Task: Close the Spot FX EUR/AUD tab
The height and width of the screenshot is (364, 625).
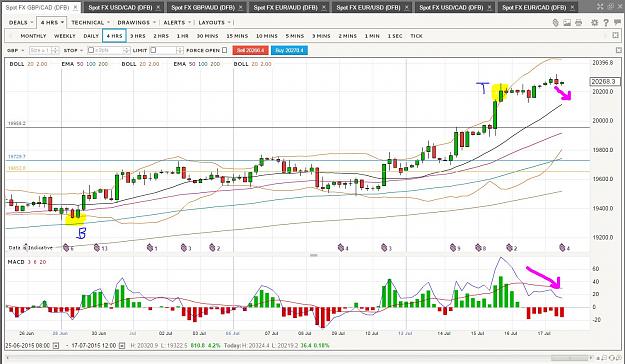Action: click(x=324, y=8)
